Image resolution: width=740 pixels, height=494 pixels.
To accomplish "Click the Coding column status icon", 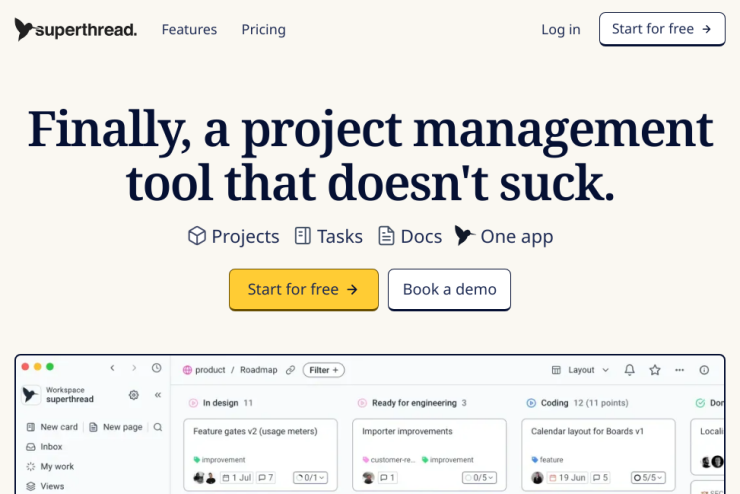I will tap(531, 403).
